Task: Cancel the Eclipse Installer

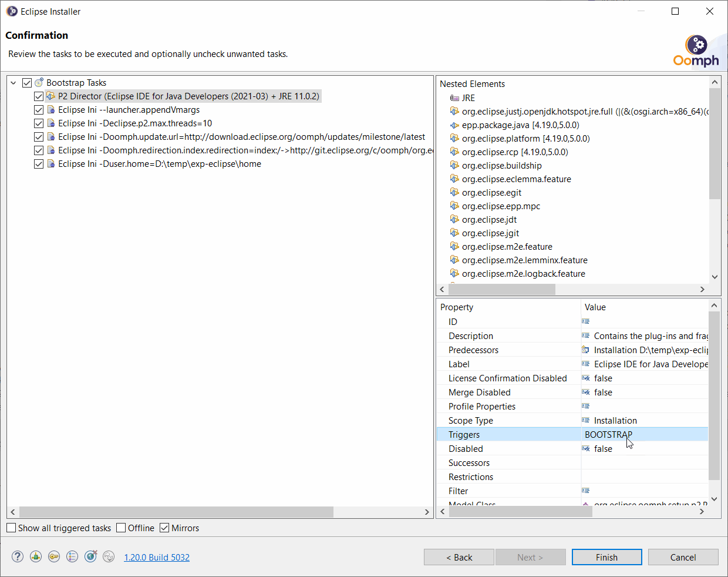Action: pyautogui.click(x=683, y=557)
